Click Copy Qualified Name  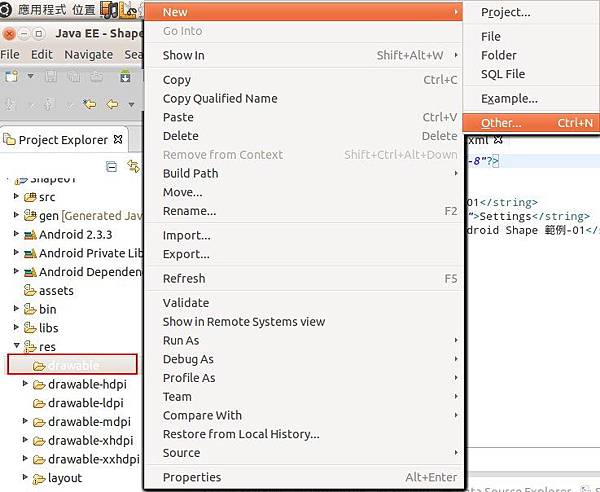point(303,99)
